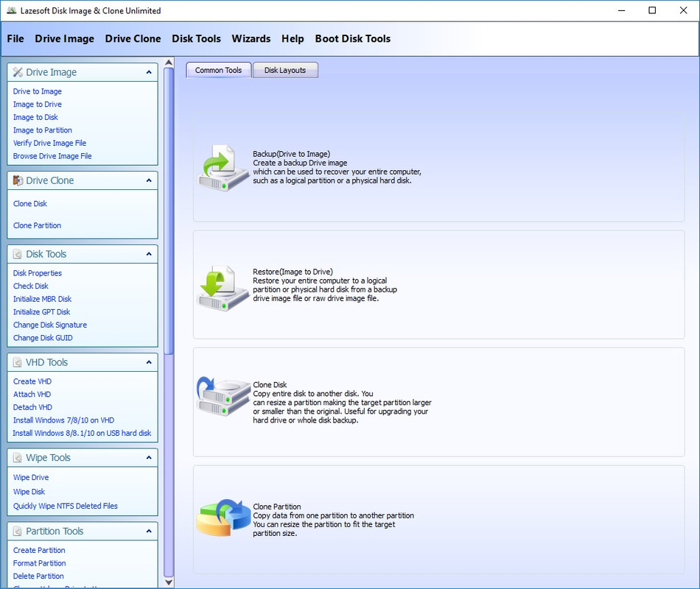Click the Drive Clone panel header icon
700x589 pixels.
[x=18, y=180]
